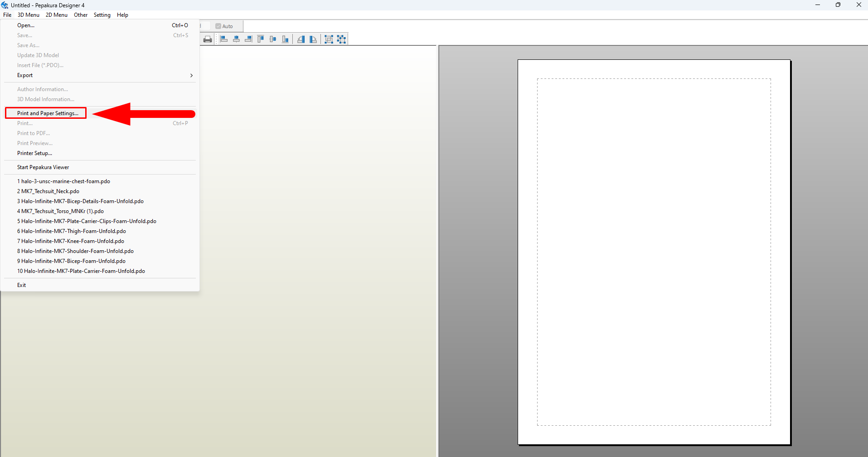Open recent Halo-Infinite-MK7-Thigh-Foam-Unfold.pdo
The width and height of the screenshot is (868, 457).
tap(100, 231)
